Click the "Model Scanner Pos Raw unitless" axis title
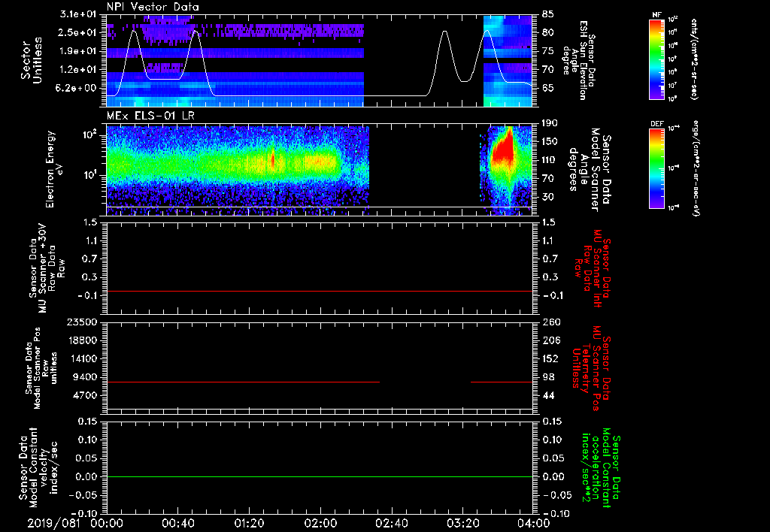This screenshot has height=532, width=770. coord(41,368)
